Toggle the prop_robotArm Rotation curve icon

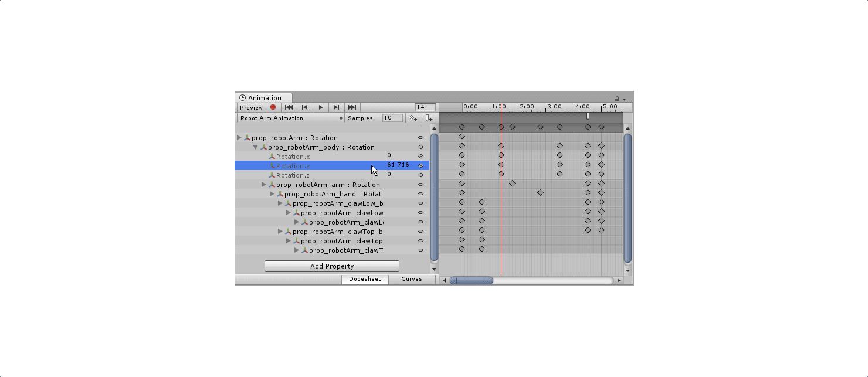420,137
